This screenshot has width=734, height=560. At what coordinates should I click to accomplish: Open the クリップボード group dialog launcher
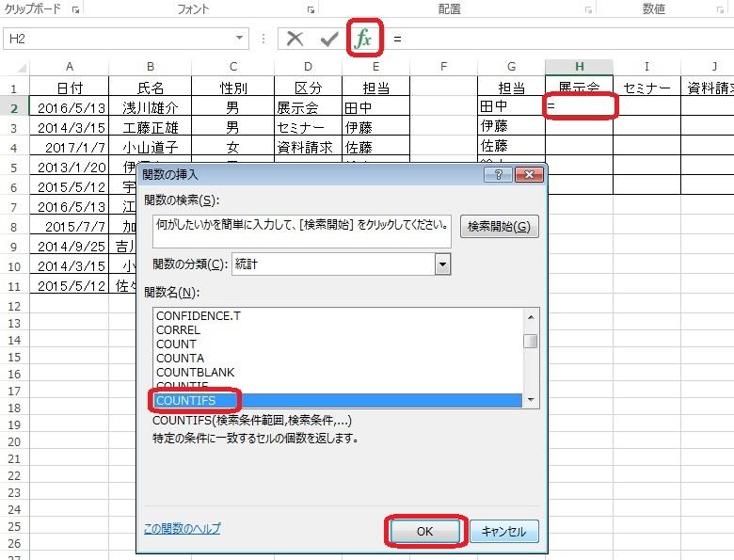(x=74, y=9)
